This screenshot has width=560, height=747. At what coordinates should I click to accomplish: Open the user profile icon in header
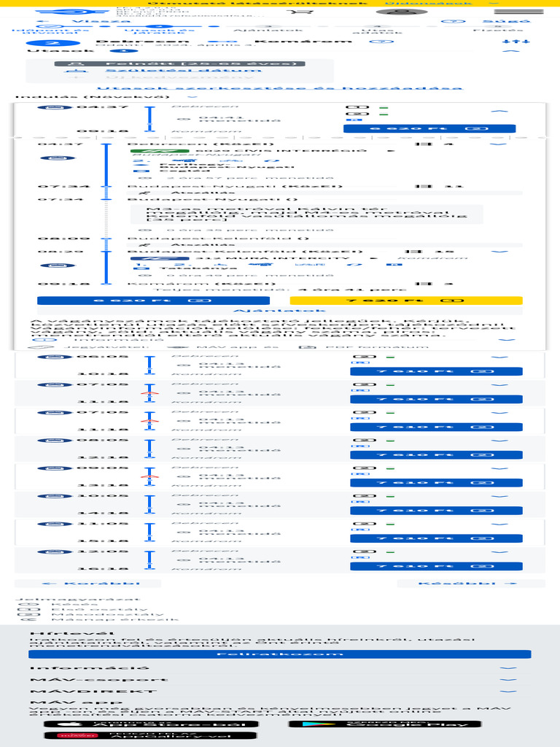point(402,12)
